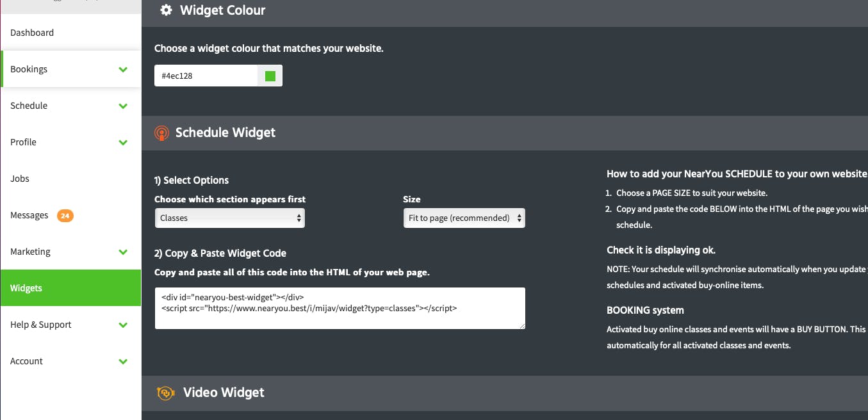Open the green colour swatch picker

pos(270,76)
